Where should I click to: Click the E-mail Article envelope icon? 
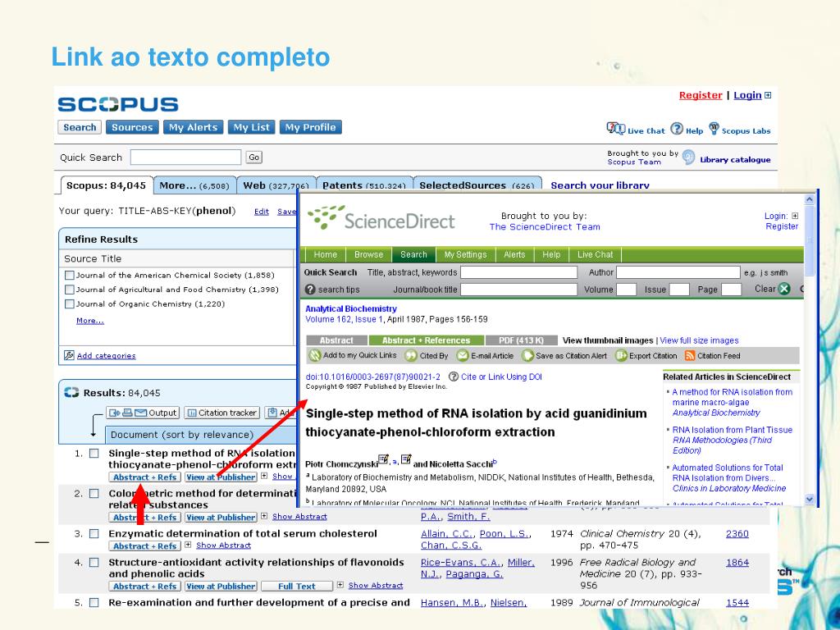[x=463, y=356]
